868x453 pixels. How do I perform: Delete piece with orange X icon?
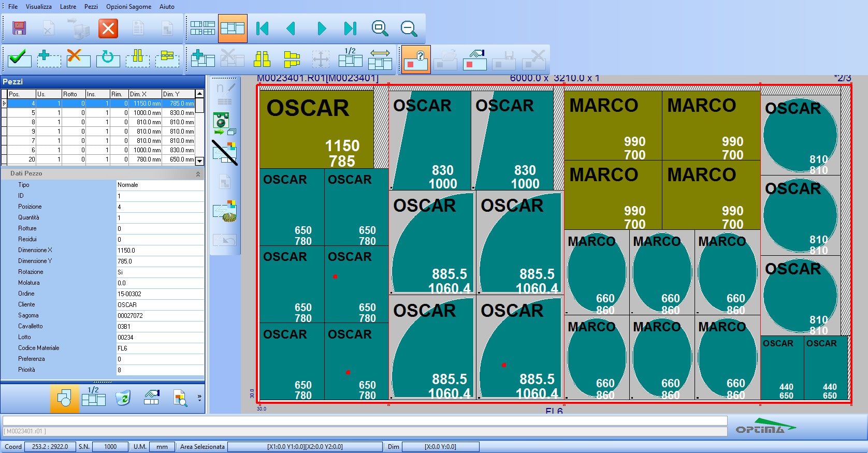coord(78,58)
